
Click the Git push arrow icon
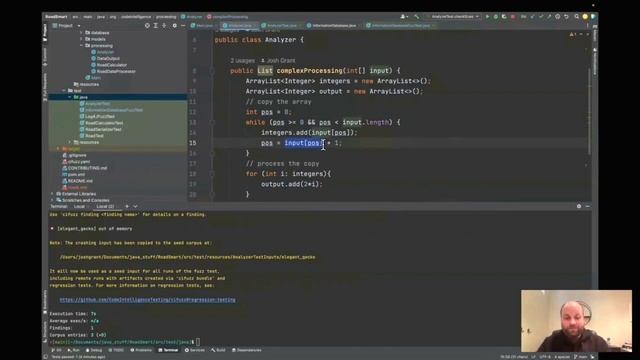coord(549,17)
